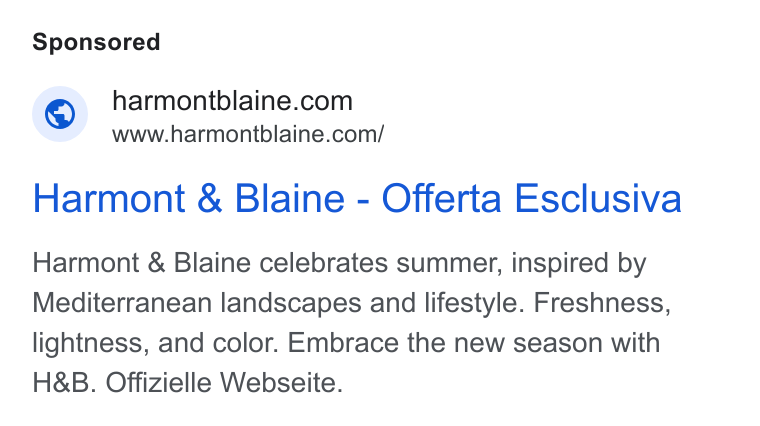Click 'H&B.' in the description's last line
The image size is (760, 426).
pos(64,382)
